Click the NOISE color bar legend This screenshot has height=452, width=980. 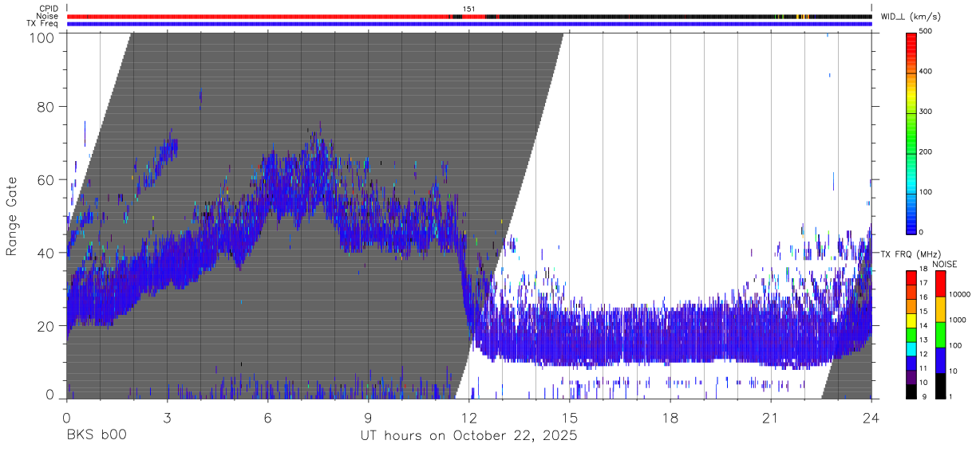(x=940, y=333)
